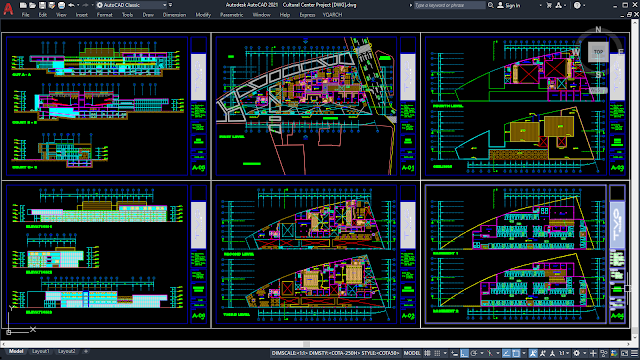Toggle Snap mode in status bar
This screenshot has height=360, width=640.
(x=437, y=353)
